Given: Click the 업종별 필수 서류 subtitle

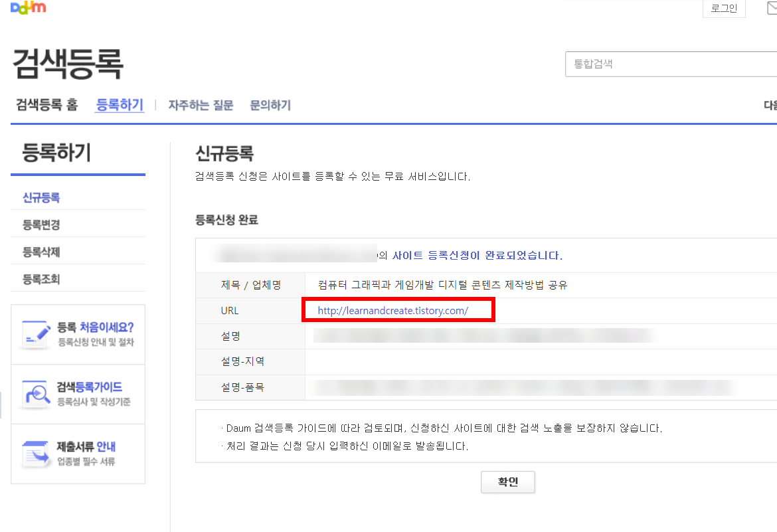Looking at the screenshot, I should point(86,462).
